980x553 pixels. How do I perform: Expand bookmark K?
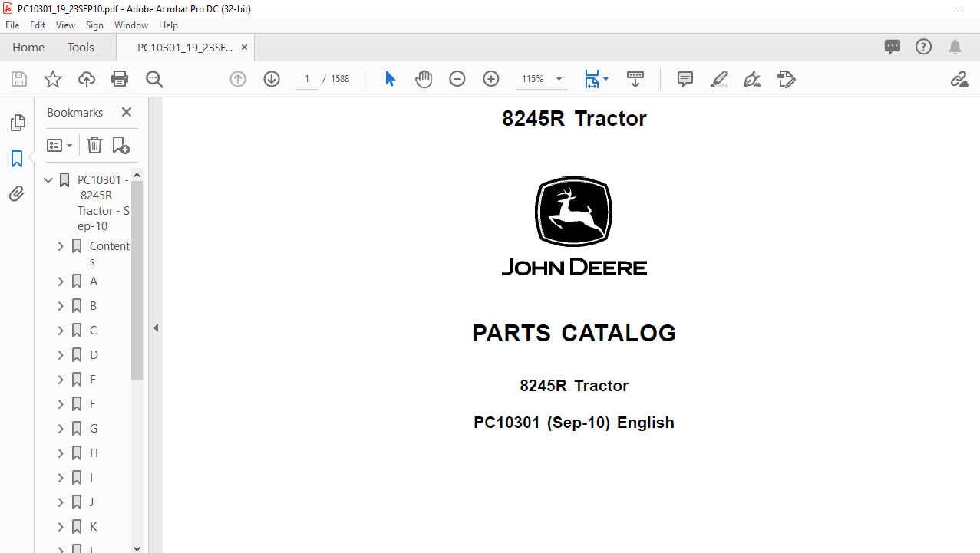coord(61,527)
